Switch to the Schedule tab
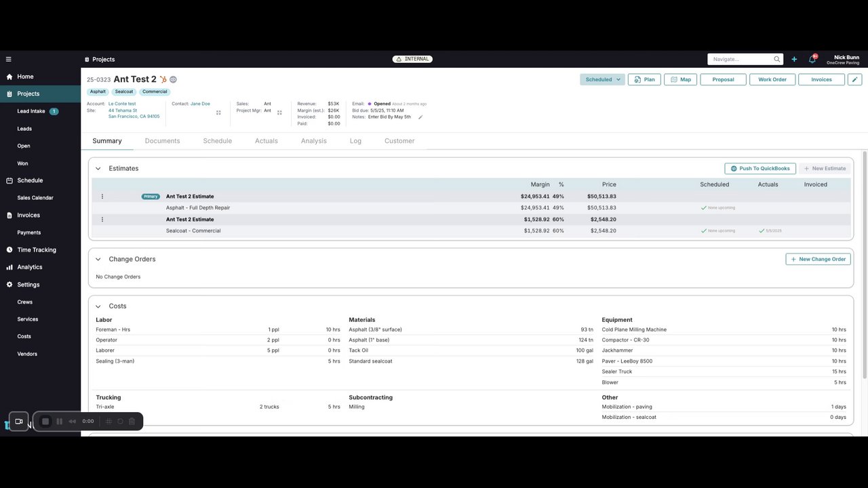The width and height of the screenshot is (868, 488). [x=217, y=141]
